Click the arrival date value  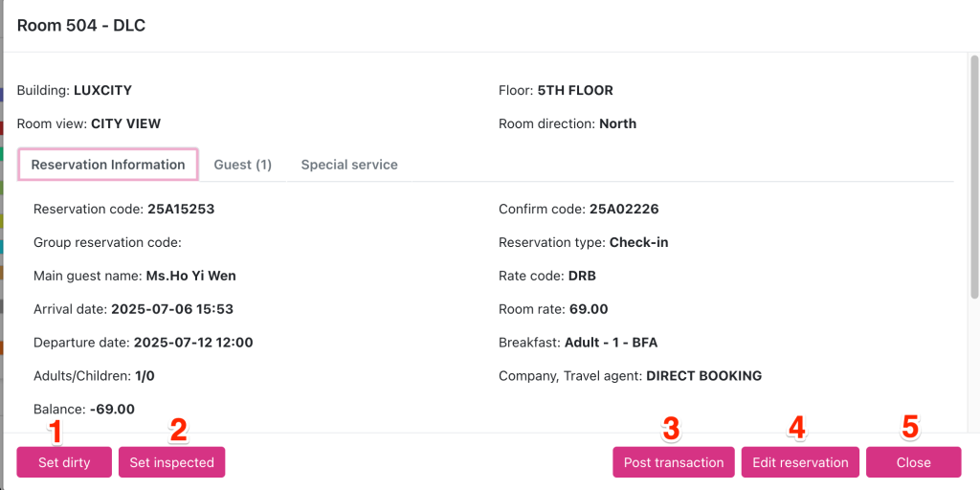pyautogui.click(x=172, y=309)
